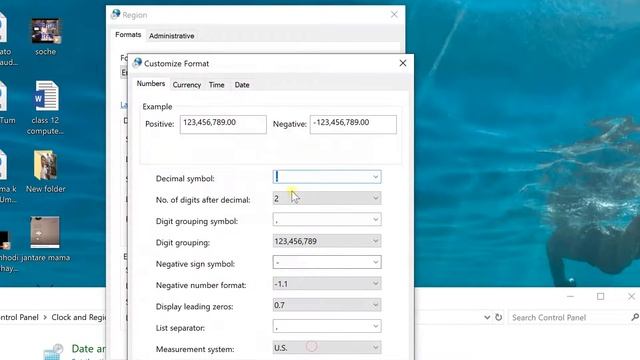Screen dimensions: 640x360
Task: Open the Date and Time link
Action: tap(89, 349)
